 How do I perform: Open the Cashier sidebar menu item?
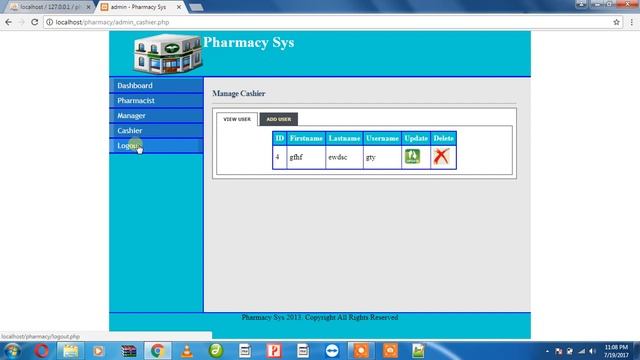[x=156, y=131]
